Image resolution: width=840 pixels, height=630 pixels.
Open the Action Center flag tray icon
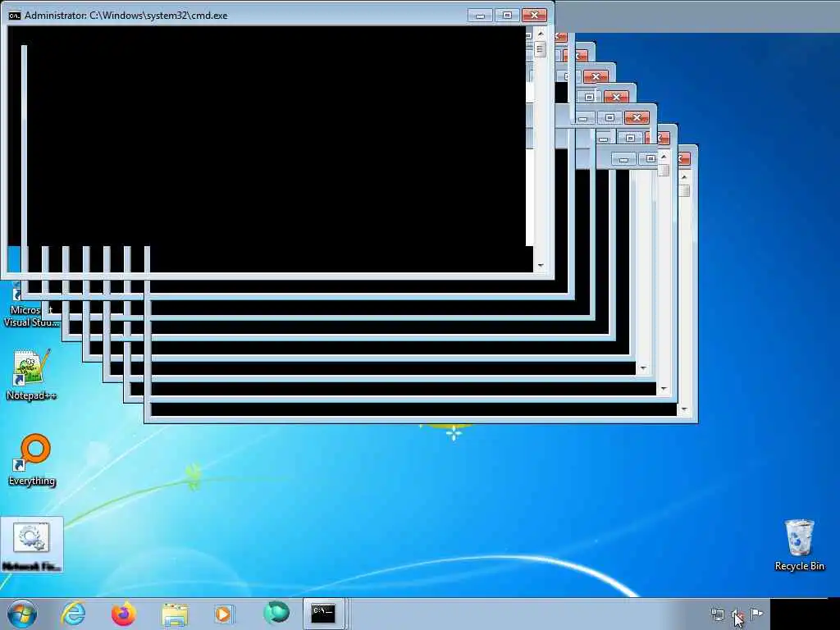pos(756,614)
